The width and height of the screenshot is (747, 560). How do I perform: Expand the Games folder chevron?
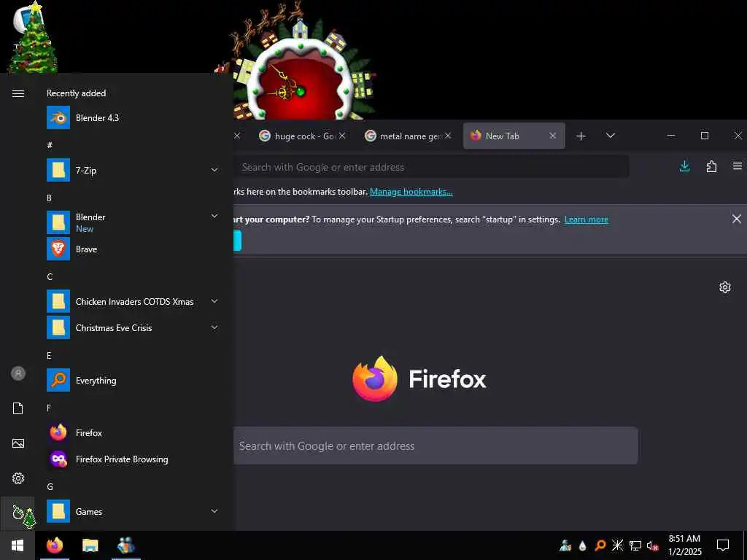tap(214, 511)
